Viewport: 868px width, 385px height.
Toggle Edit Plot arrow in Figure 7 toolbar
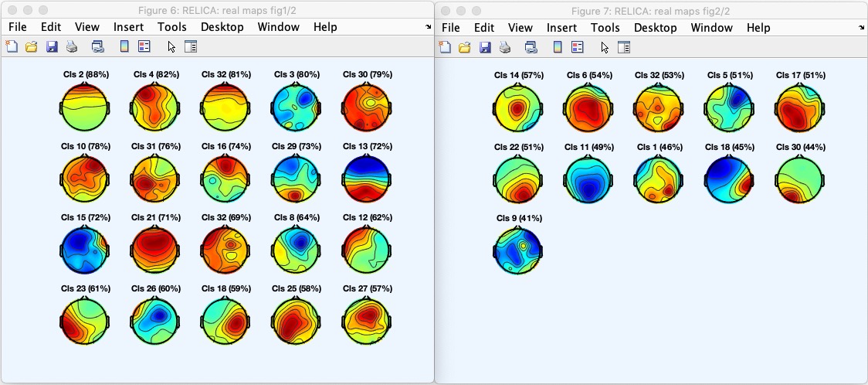pos(605,46)
